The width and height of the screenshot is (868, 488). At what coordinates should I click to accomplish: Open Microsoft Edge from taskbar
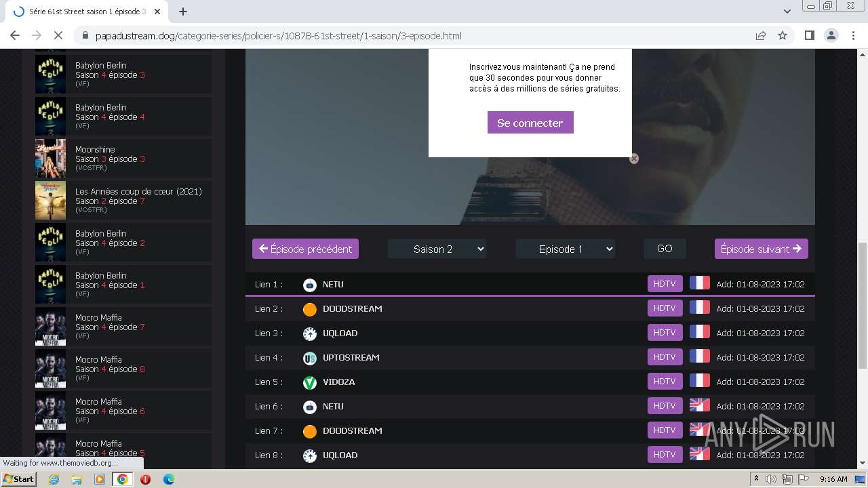pyautogui.click(x=168, y=479)
